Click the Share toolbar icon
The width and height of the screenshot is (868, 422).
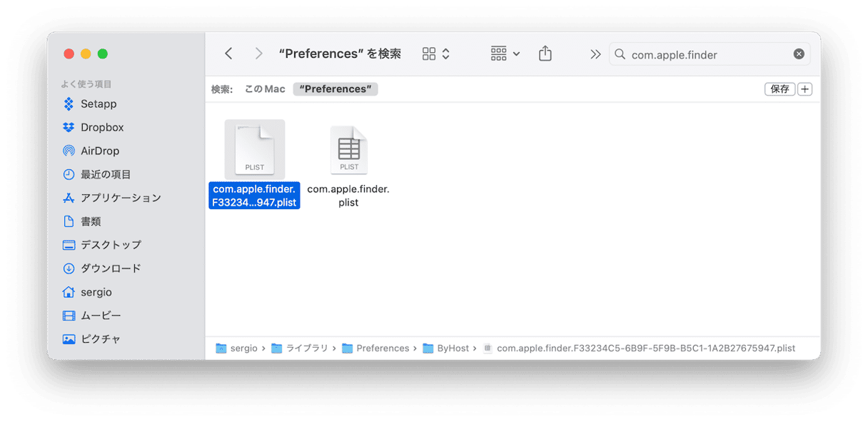[x=545, y=54]
